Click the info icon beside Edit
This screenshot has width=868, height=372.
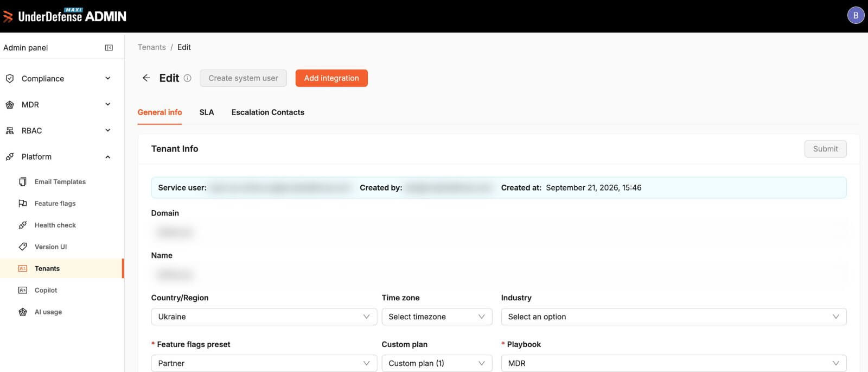(188, 78)
